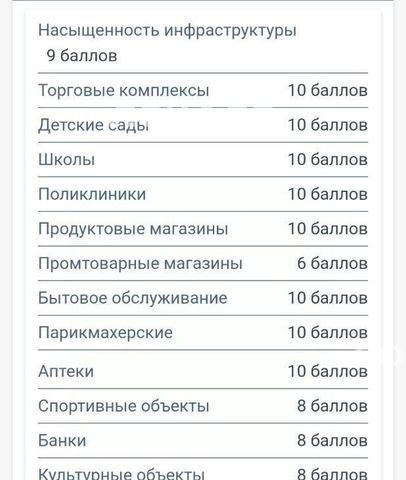Open the Продуктовые магазины row
Image resolution: width=406 pixels, height=480 pixels.
pos(203,229)
